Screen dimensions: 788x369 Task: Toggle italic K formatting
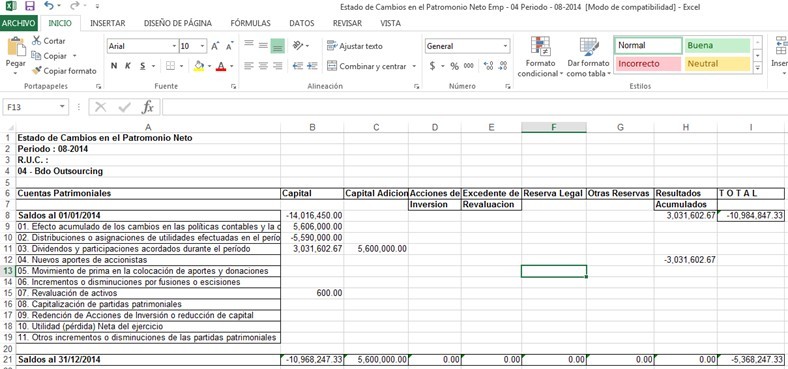pyautogui.click(x=128, y=66)
